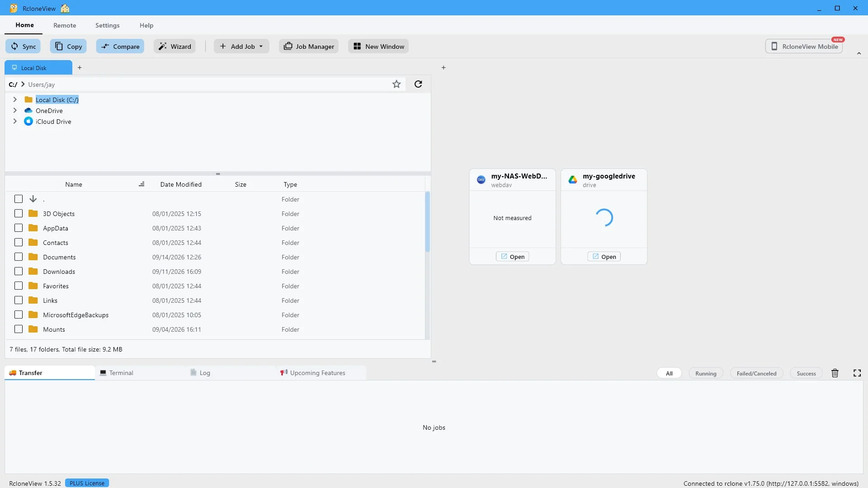The width and height of the screenshot is (868, 488).
Task: Check the Downloads folder checkbox
Action: [x=19, y=271]
